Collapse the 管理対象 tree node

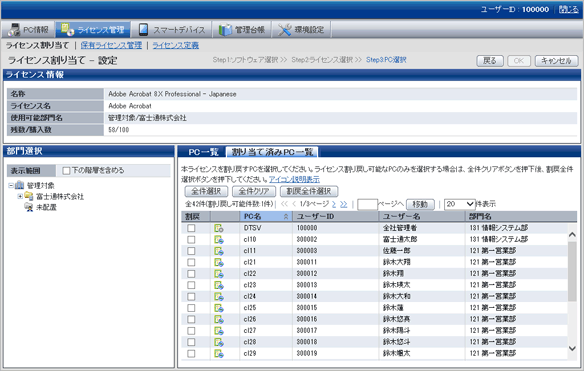coord(11,185)
